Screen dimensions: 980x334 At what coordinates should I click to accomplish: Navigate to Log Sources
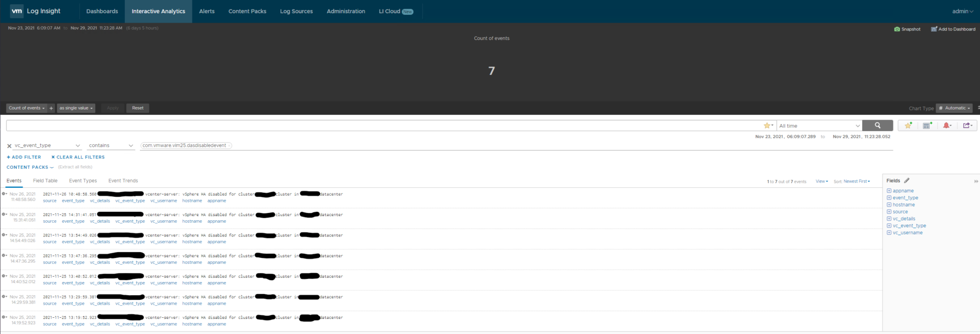(x=297, y=11)
